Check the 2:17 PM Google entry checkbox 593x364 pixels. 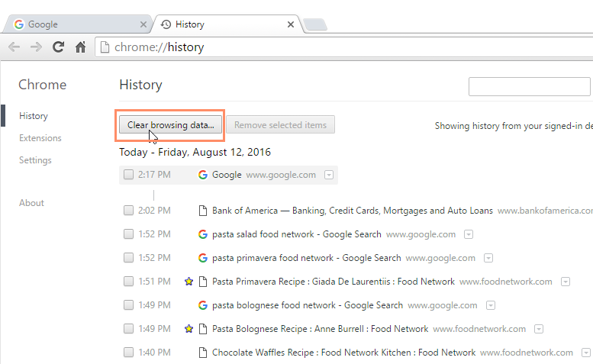(128, 175)
